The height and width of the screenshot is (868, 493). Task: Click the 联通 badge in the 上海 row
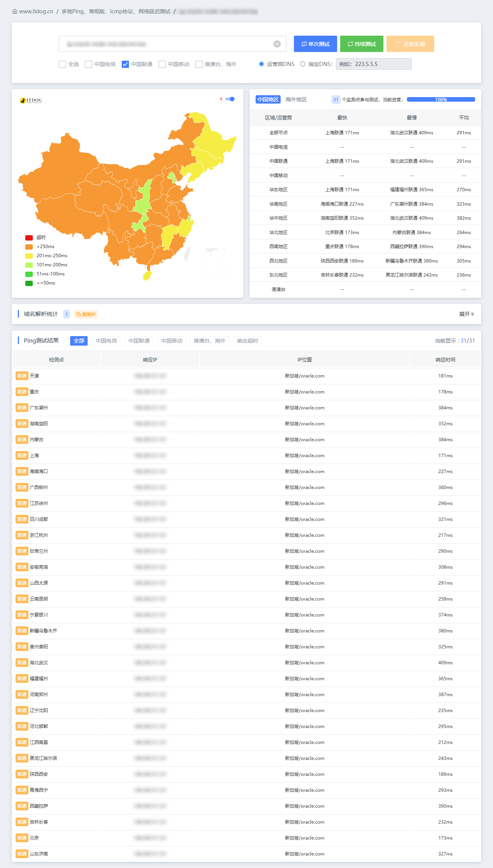pos(22,456)
